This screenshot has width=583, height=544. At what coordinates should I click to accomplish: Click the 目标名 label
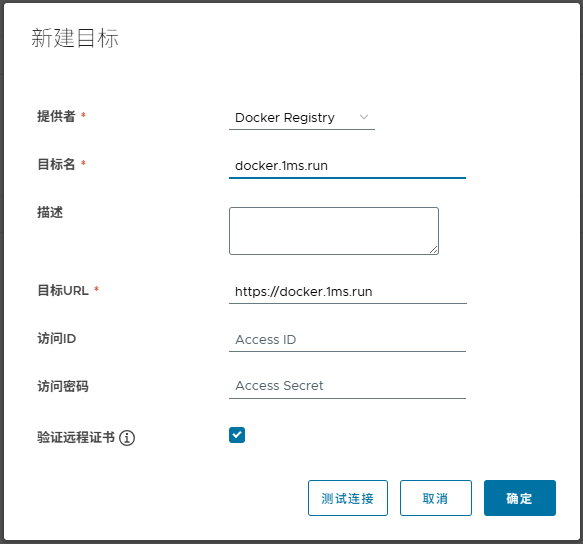click(x=56, y=164)
